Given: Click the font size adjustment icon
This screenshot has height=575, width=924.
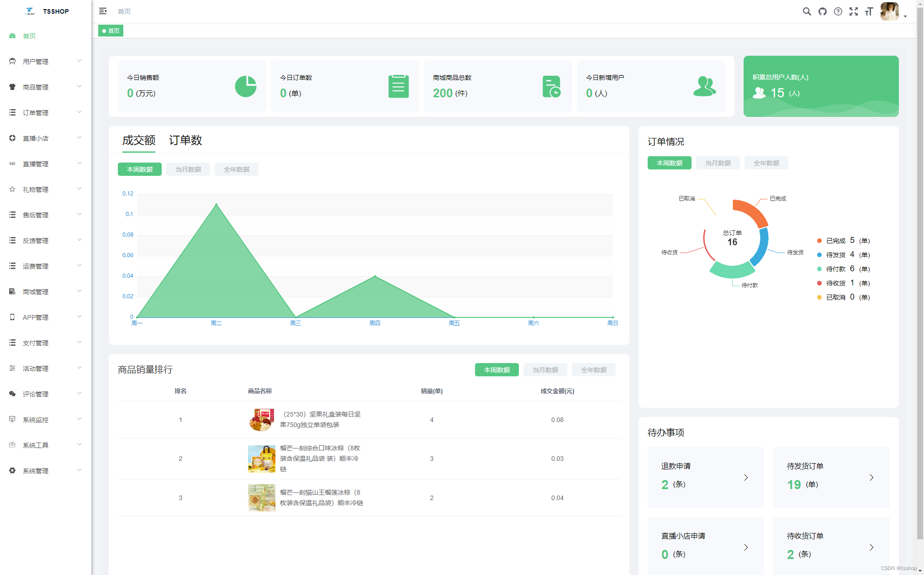Looking at the screenshot, I should click(x=869, y=11).
